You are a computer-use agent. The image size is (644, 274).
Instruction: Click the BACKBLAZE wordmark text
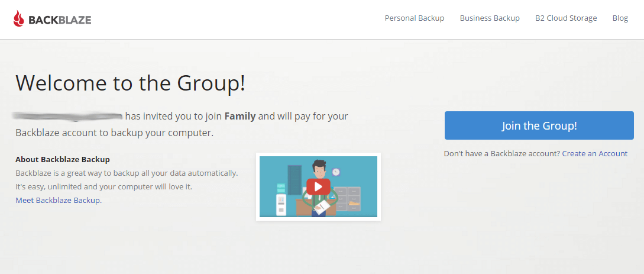pos(60,20)
